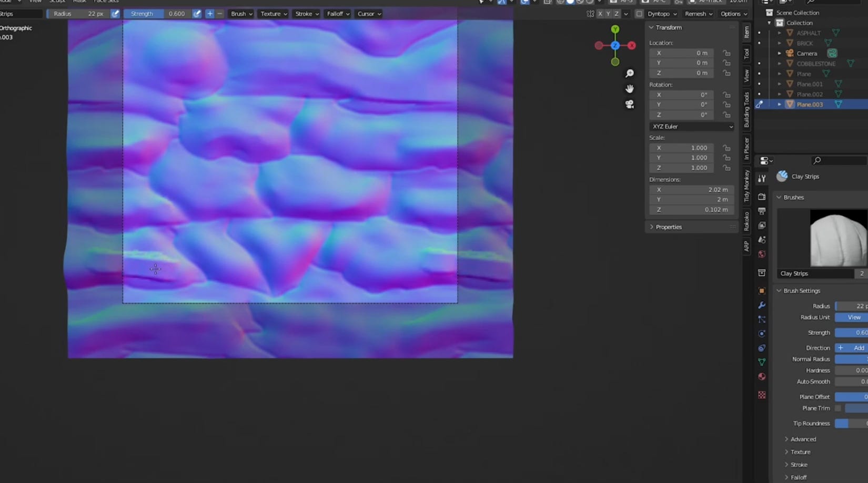Set brush direction to Add with plus icon
Image resolution: width=868 pixels, height=483 pixels.
click(210, 14)
